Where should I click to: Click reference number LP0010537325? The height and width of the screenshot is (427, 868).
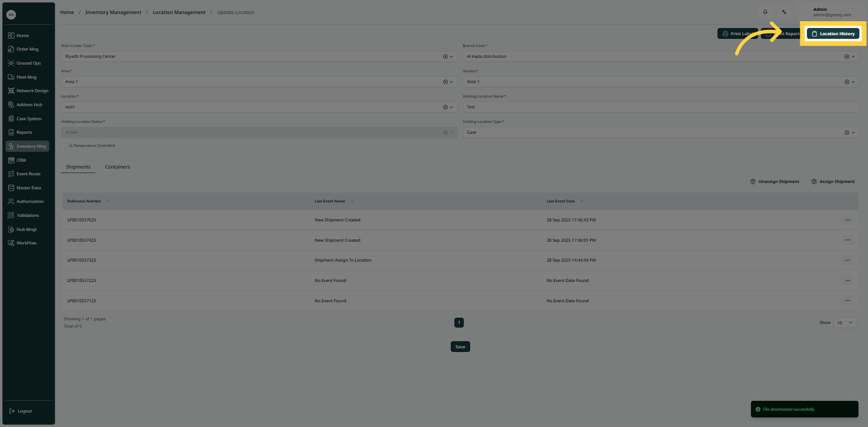pos(81,260)
